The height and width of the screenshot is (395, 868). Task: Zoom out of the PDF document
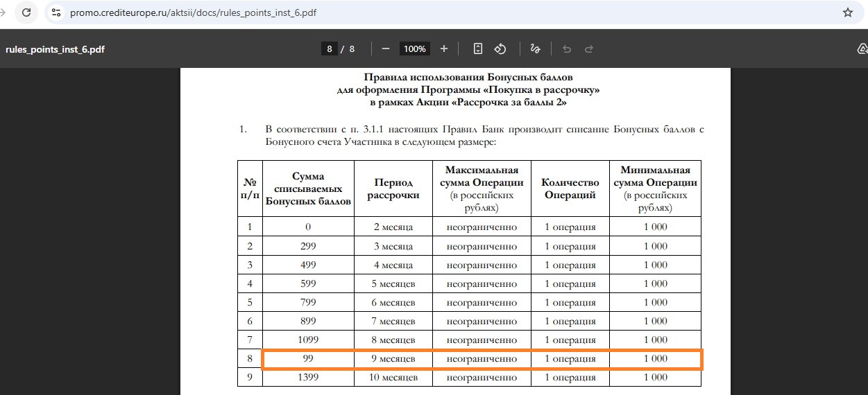point(386,49)
